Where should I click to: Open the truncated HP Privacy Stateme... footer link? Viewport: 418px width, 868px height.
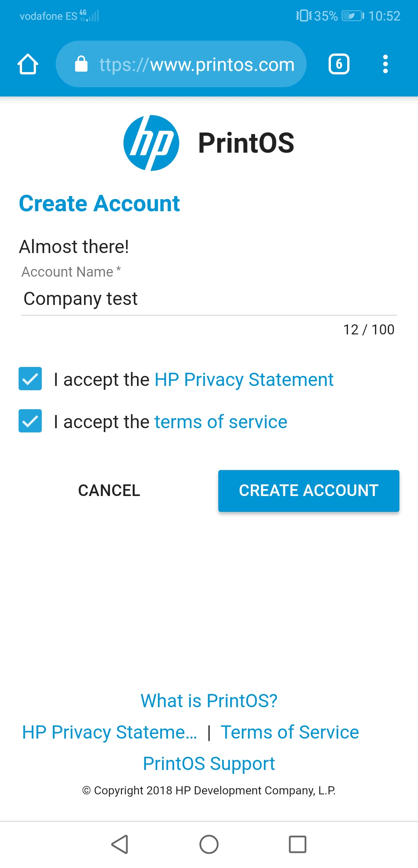(x=110, y=732)
